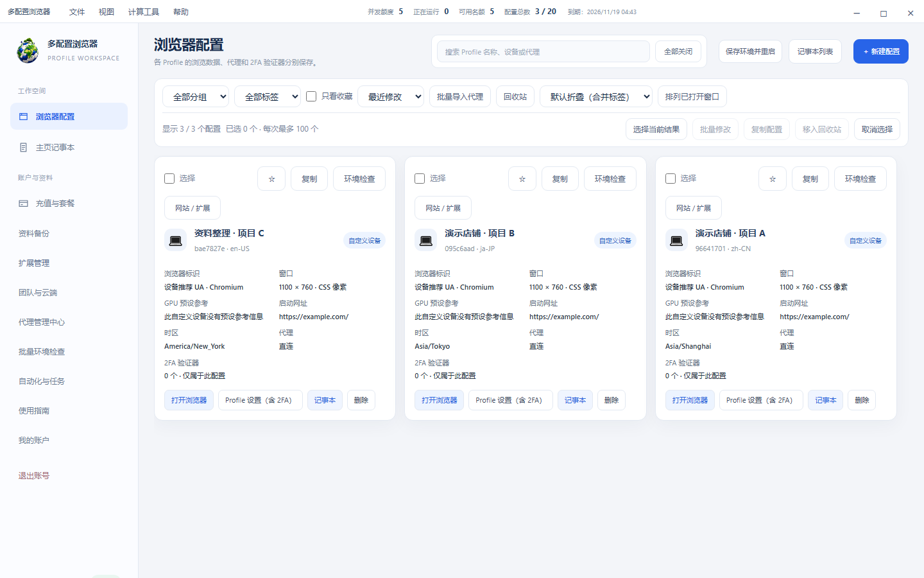Click 删除 on 项目 A card
Screen dimensions: 924x578
click(x=862, y=400)
